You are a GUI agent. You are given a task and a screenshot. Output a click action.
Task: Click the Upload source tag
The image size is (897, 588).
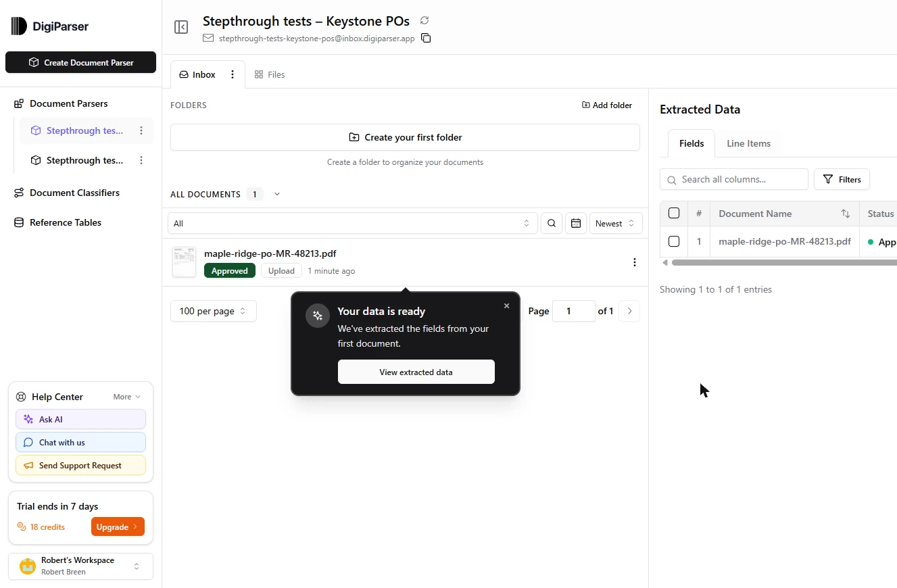point(281,270)
